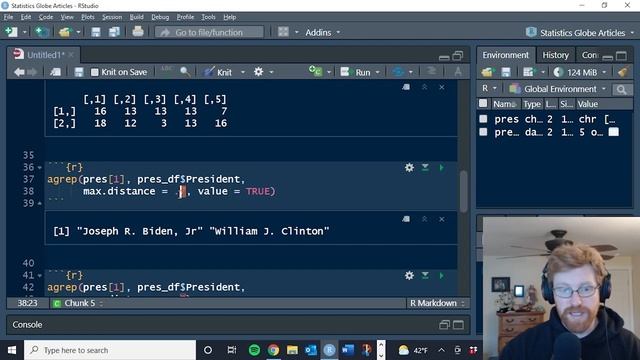Click the Knit button
This screenshot has width=640, height=360.
(x=218, y=72)
